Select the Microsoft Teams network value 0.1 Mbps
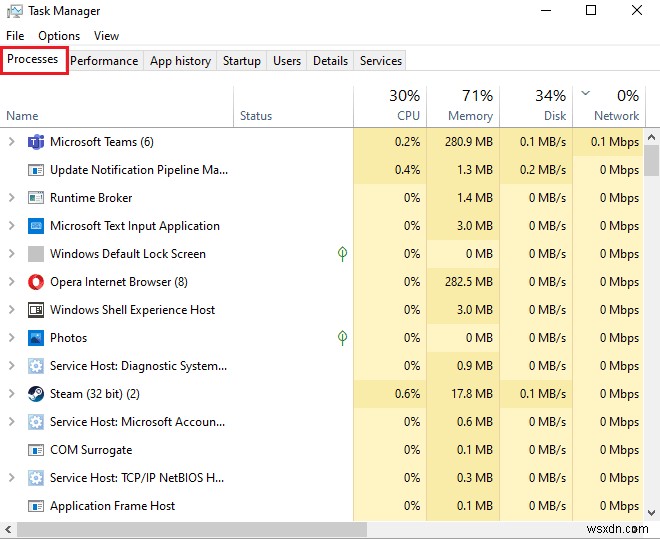Image resolution: width=660 pixels, height=539 pixels. pos(615,142)
